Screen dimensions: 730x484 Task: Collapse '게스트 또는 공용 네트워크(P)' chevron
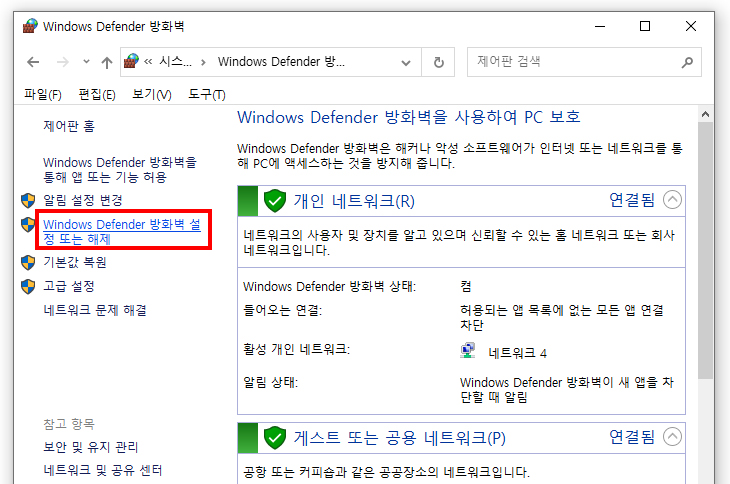[x=672, y=437]
